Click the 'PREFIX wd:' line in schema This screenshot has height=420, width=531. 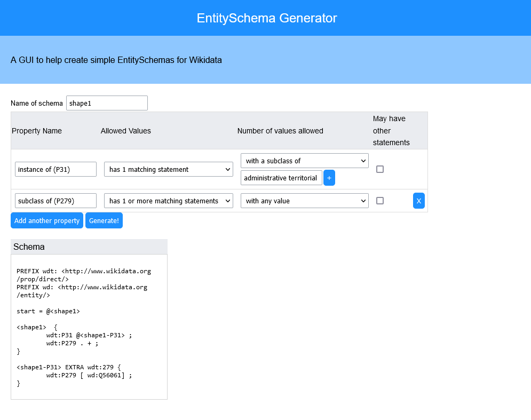[x=82, y=291]
